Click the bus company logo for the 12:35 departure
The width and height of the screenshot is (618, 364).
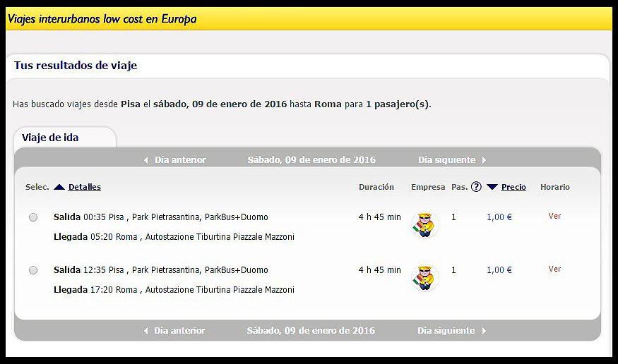(x=424, y=278)
